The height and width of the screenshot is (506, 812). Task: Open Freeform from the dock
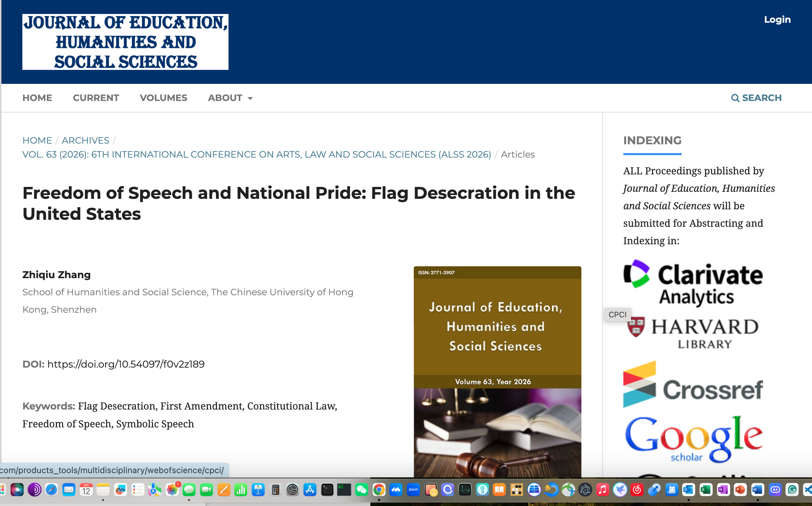(121, 490)
